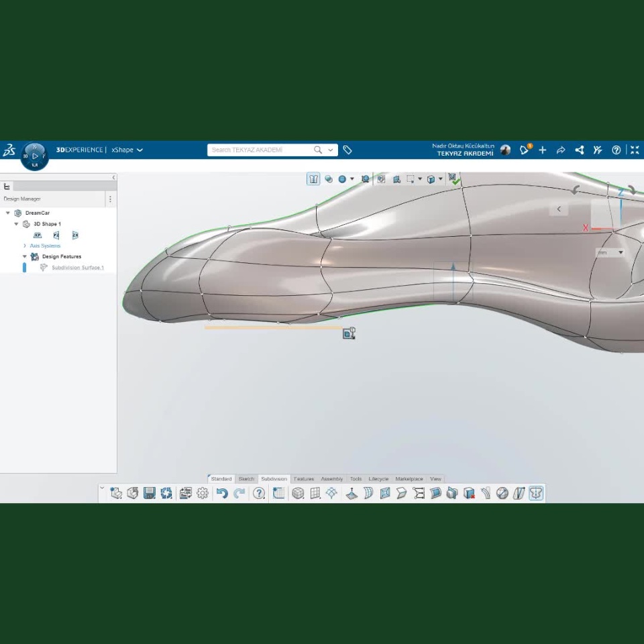This screenshot has width=644, height=644.
Task: Select the ZX plane icon
Action: pos(75,235)
